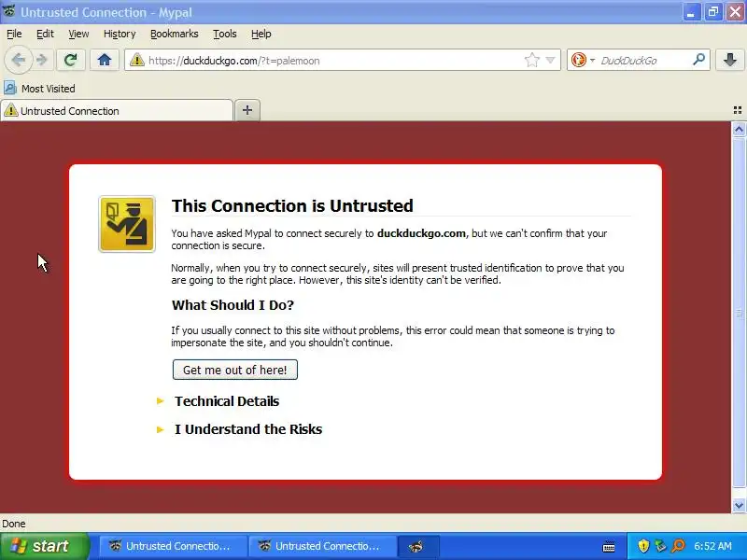Open the Most Visited bookmarks folder
Viewport: 747px width, 560px height.
(39, 89)
